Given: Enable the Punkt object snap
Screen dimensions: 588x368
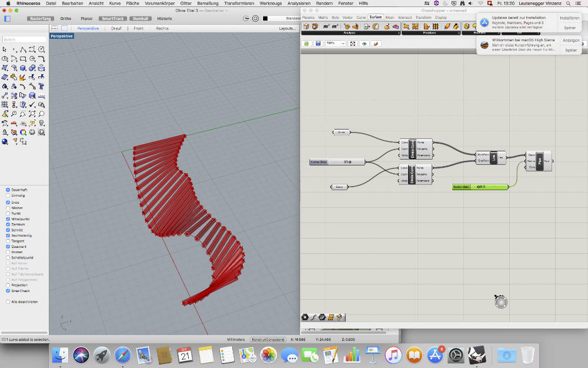Looking at the screenshot, I should 8,213.
